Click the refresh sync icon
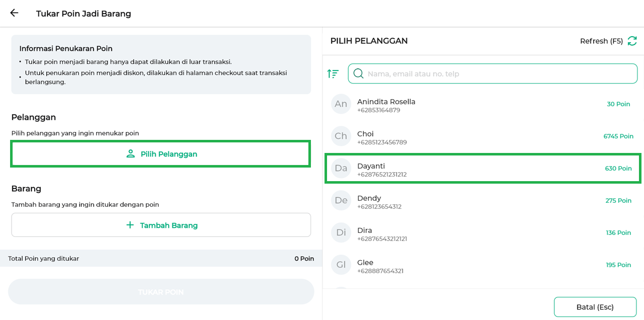644x320 pixels. click(632, 41)
